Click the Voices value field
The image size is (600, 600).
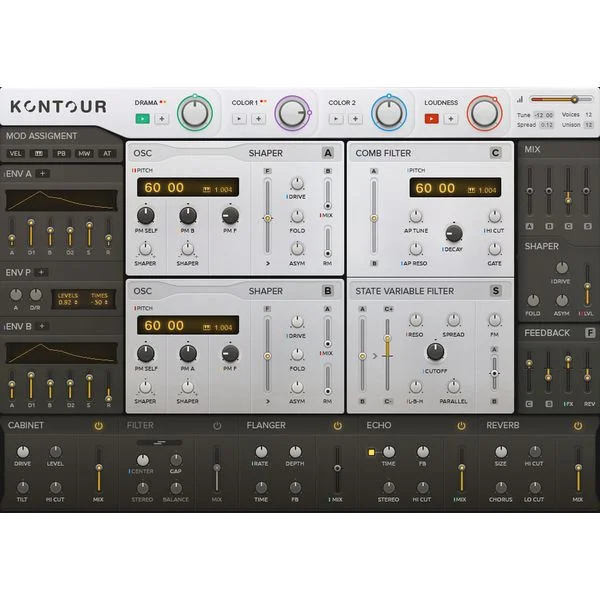tap(589, 115)
